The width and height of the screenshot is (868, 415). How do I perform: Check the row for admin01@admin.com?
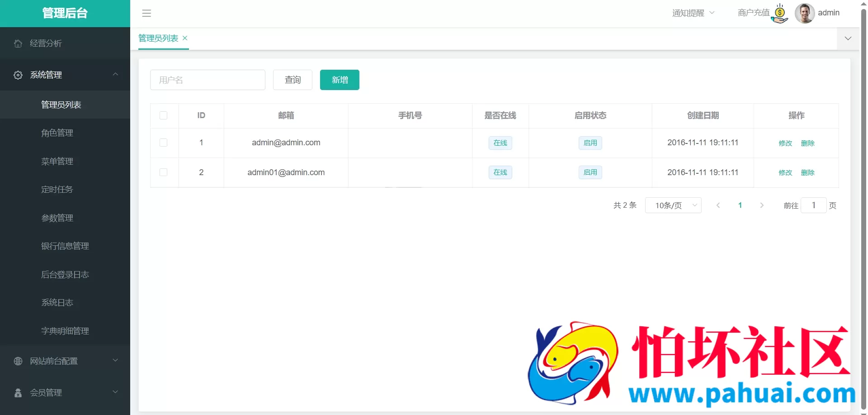164,172
